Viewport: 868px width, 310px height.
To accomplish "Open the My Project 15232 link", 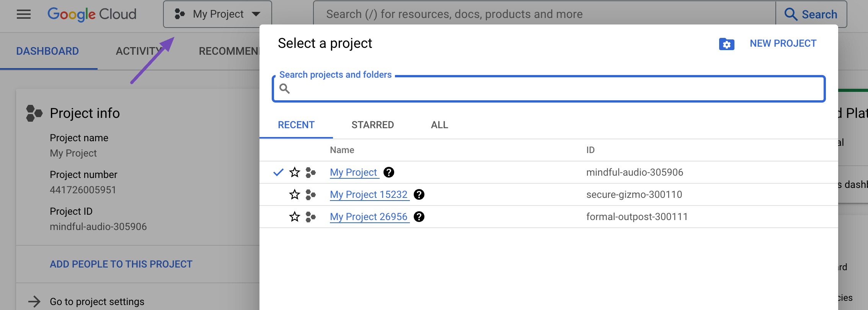I will [x=369, y=195].
